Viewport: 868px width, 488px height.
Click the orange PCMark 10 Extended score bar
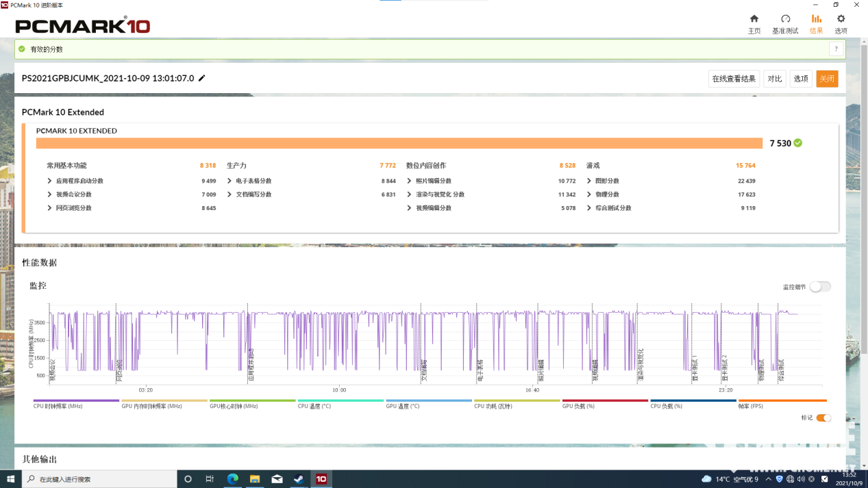pos(399,143)
